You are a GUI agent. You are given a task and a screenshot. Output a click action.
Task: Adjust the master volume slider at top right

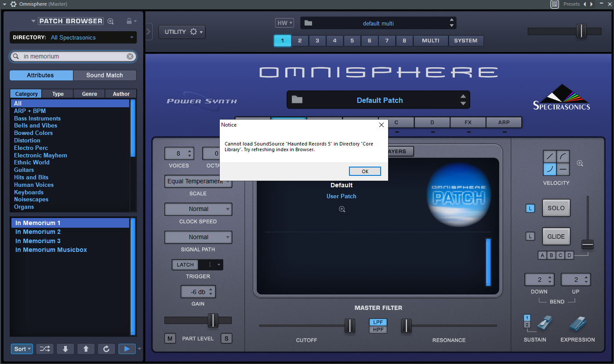[581, 31]
